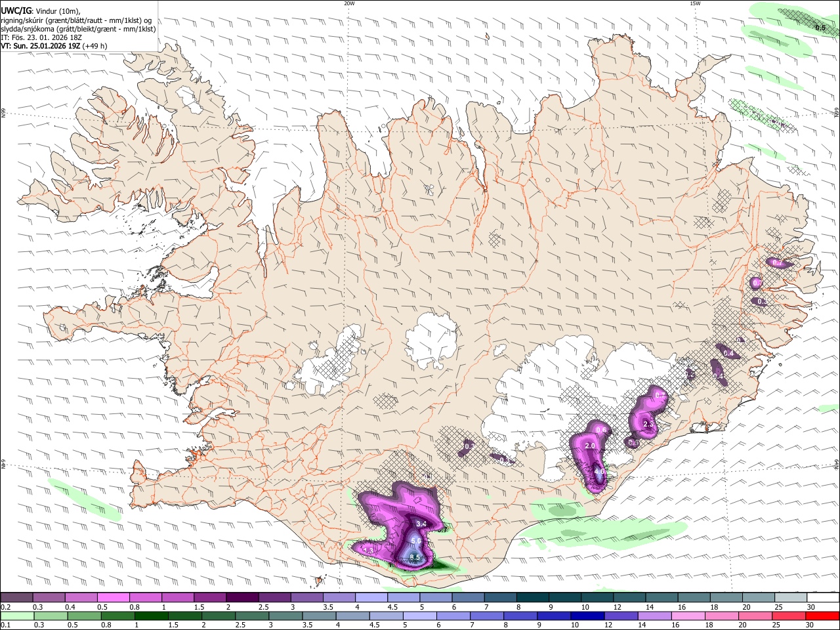
Task: Select the 'VT: Sun. 25.01.2026 19Z (+49 h)' valid time
Action: [54, 46]
